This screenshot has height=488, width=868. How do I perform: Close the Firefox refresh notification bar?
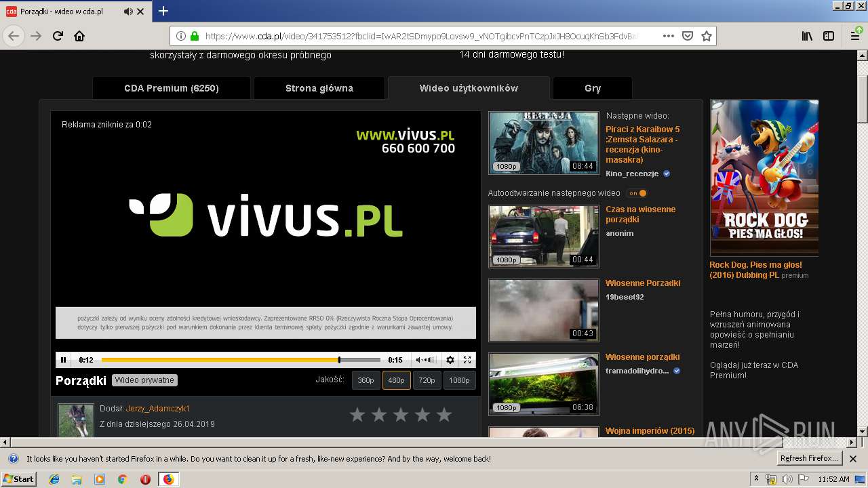854,458
